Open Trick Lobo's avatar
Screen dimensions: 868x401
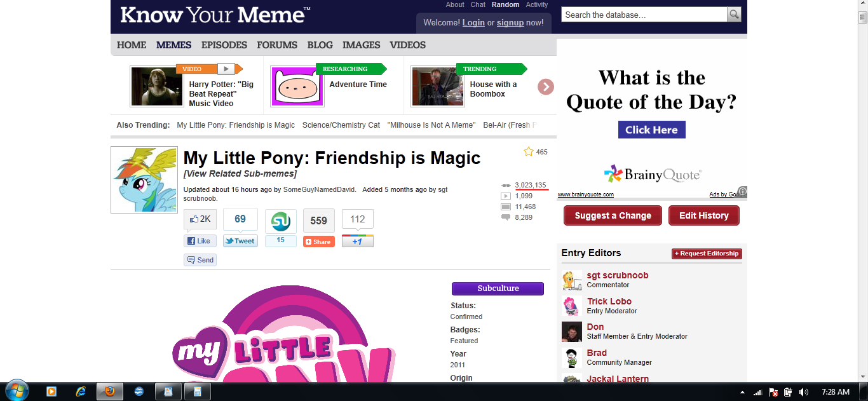tap(572, 306)
